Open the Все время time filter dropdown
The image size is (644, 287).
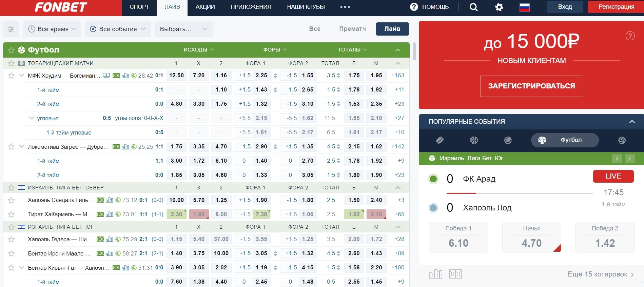[52, 29]
